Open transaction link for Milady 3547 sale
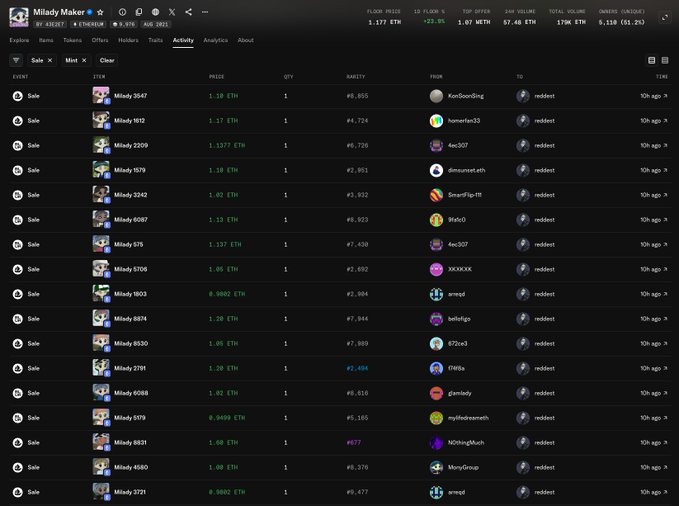This screenshot has width=679, height=506. [x=654, y=96]
